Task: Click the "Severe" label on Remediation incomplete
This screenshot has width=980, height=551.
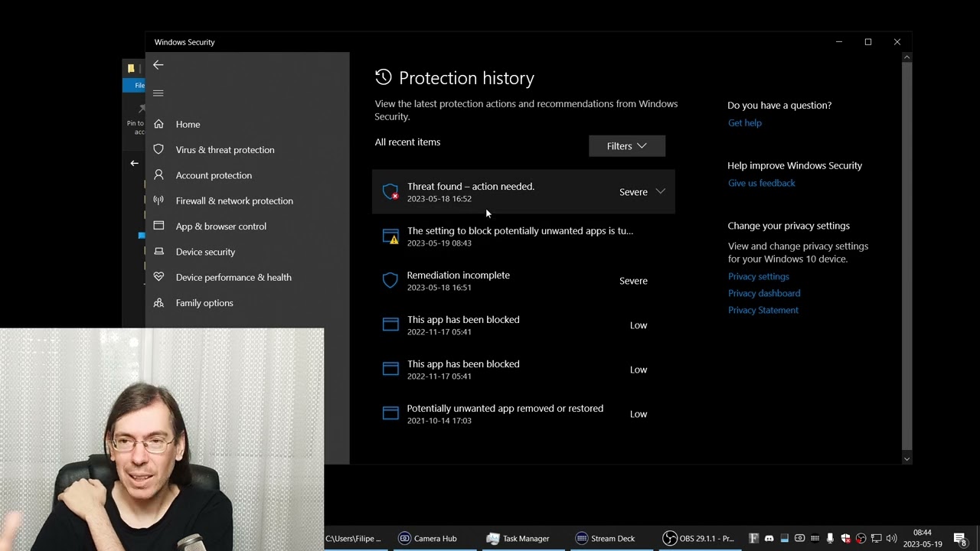Action: coord(633,281)
